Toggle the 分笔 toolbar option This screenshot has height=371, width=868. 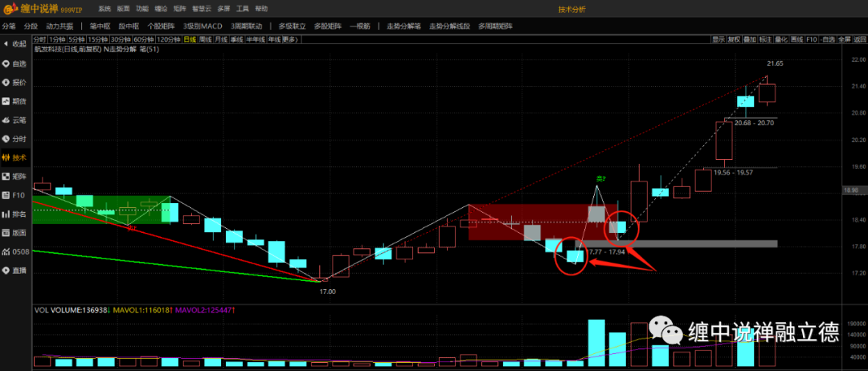[x=9, y=26]
